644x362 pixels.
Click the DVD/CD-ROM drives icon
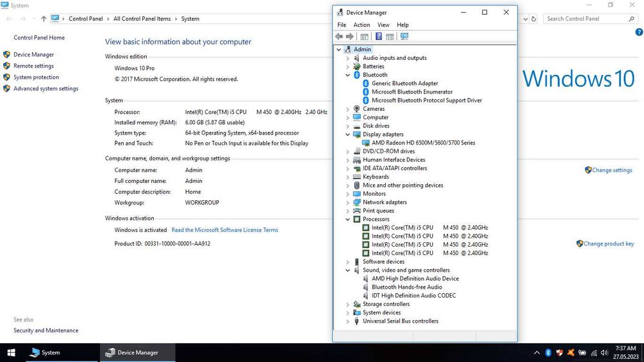357,151
